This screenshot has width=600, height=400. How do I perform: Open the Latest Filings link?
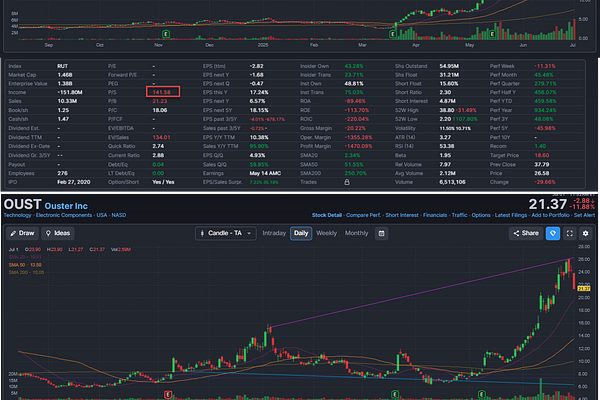coord(511,215)
